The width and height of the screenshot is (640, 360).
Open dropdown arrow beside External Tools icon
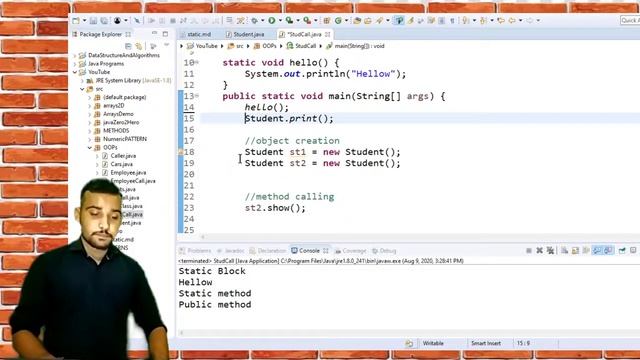pyautogui.click(x=316, y=20)
